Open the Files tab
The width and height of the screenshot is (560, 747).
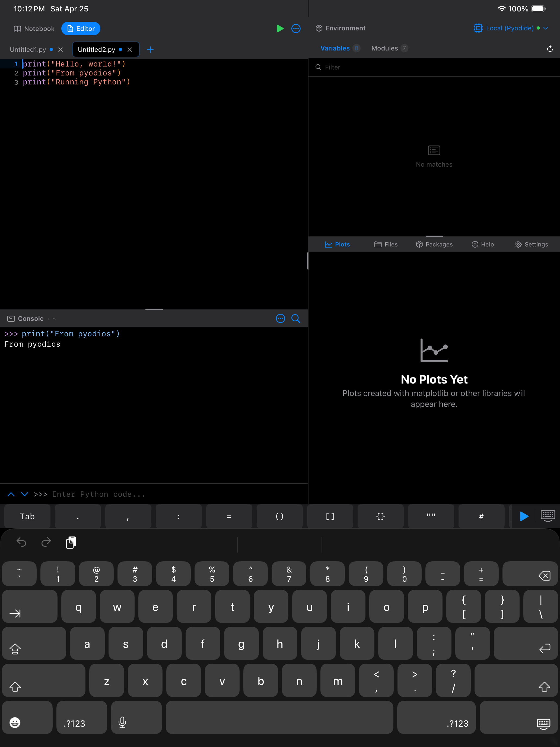coord(386,245)
